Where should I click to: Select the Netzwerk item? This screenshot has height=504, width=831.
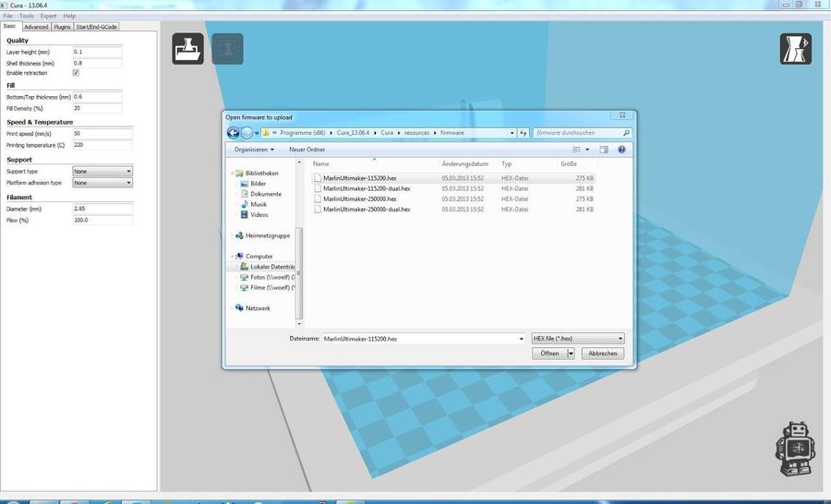pos(258,308)
